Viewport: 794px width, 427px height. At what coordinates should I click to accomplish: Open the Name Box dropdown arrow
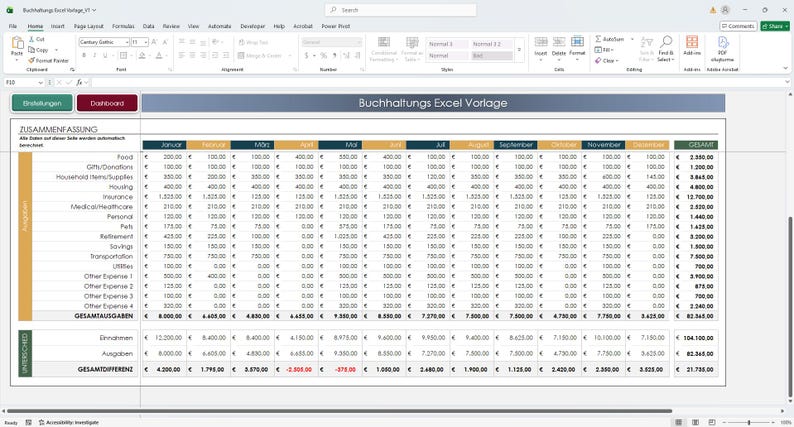point(41,82)
